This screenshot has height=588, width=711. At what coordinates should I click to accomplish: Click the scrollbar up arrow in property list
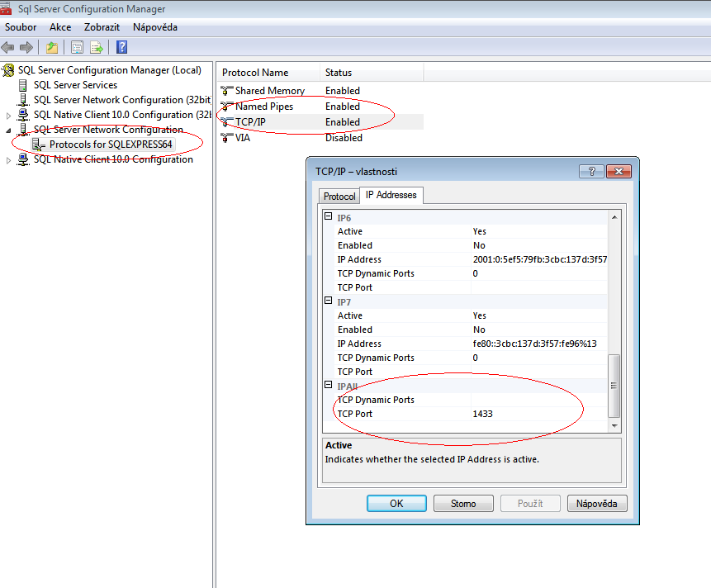tap(614, 217)
